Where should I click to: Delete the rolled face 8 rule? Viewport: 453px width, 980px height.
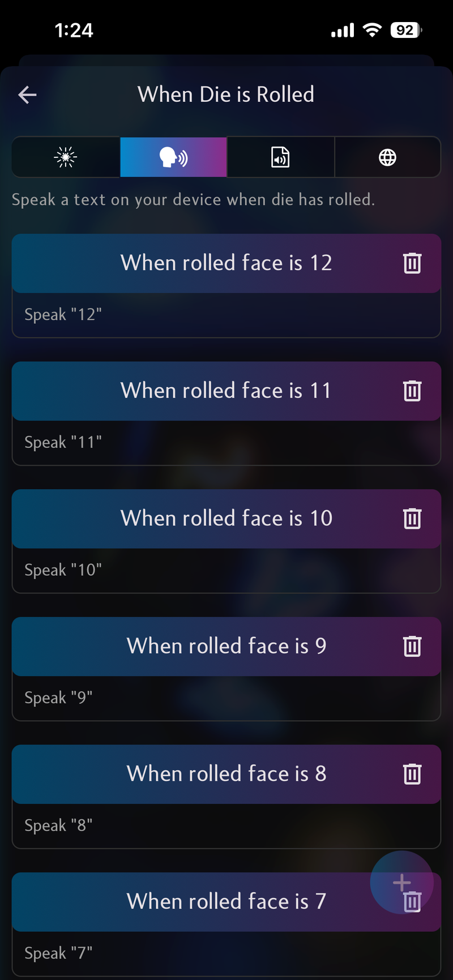[412, 774]
